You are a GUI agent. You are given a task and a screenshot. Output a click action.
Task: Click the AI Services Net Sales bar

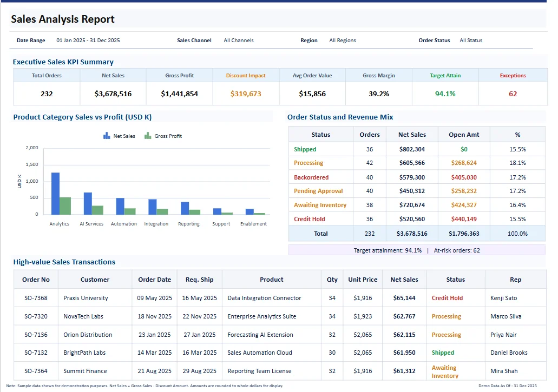[88, 204]
